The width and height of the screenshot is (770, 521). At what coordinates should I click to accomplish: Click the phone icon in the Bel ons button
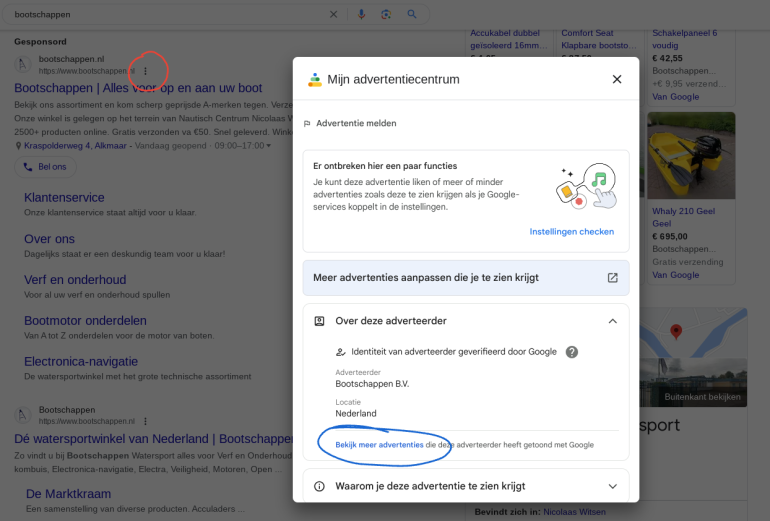coord(28,167)
